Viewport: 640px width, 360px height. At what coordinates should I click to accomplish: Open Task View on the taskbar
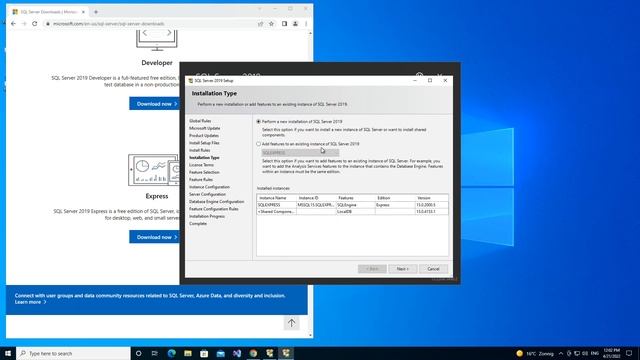tap(155, 353)
